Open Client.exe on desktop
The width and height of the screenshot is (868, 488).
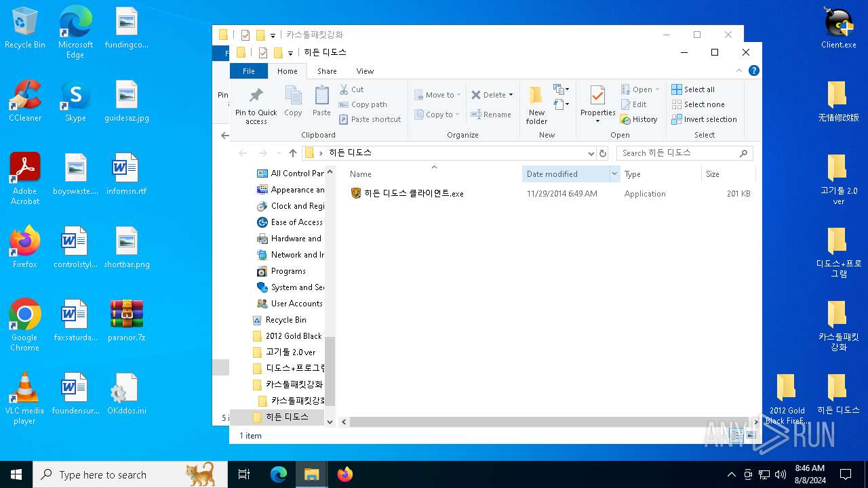[x=839, y=28]
